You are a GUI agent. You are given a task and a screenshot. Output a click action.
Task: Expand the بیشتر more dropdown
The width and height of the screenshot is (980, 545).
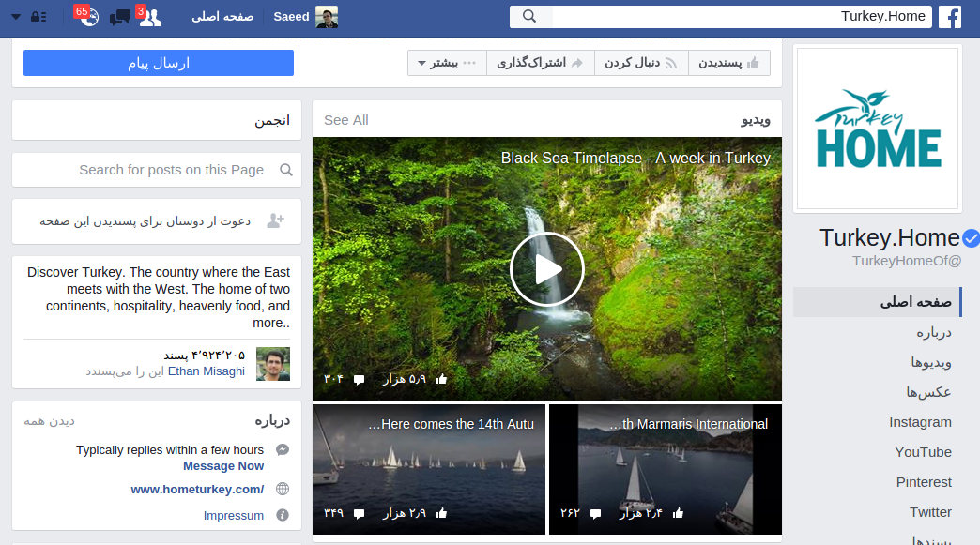click(x=447, y=63)
